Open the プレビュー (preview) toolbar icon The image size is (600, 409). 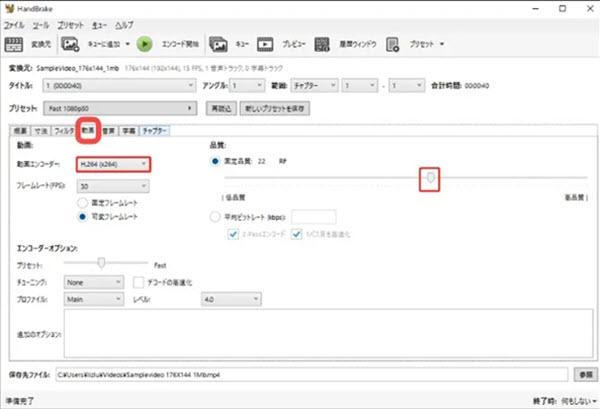point(266,44)
